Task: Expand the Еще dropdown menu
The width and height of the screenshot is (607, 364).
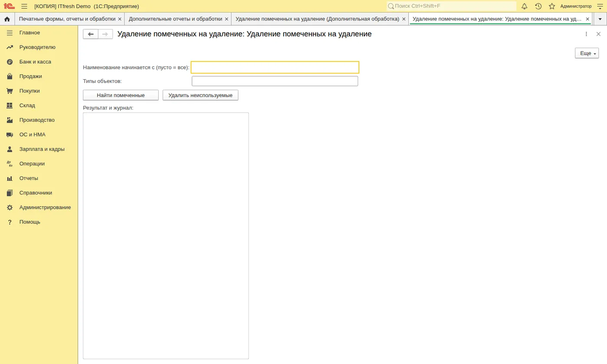Action: point(587,53)
